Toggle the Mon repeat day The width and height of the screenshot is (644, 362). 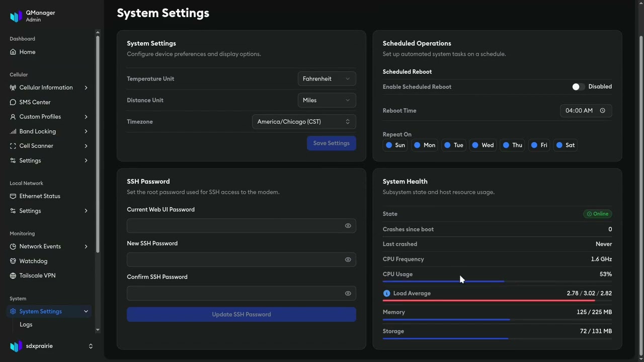pyautogui.click(x=425, y=145)
